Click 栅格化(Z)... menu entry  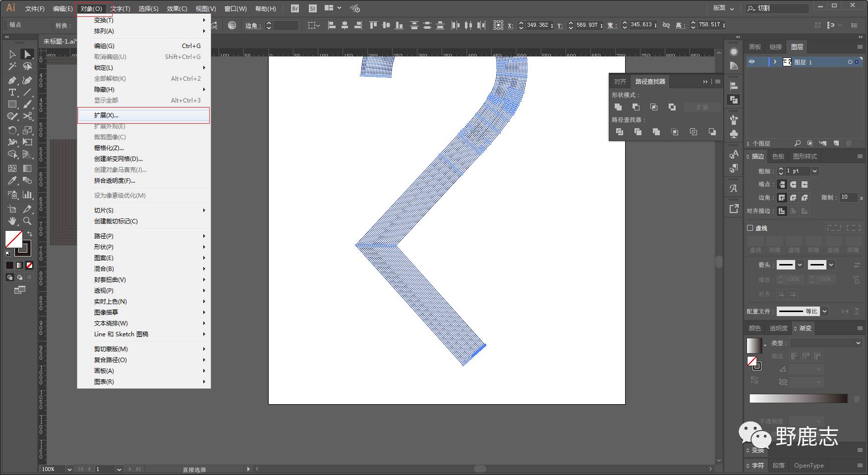click(109, 148)
